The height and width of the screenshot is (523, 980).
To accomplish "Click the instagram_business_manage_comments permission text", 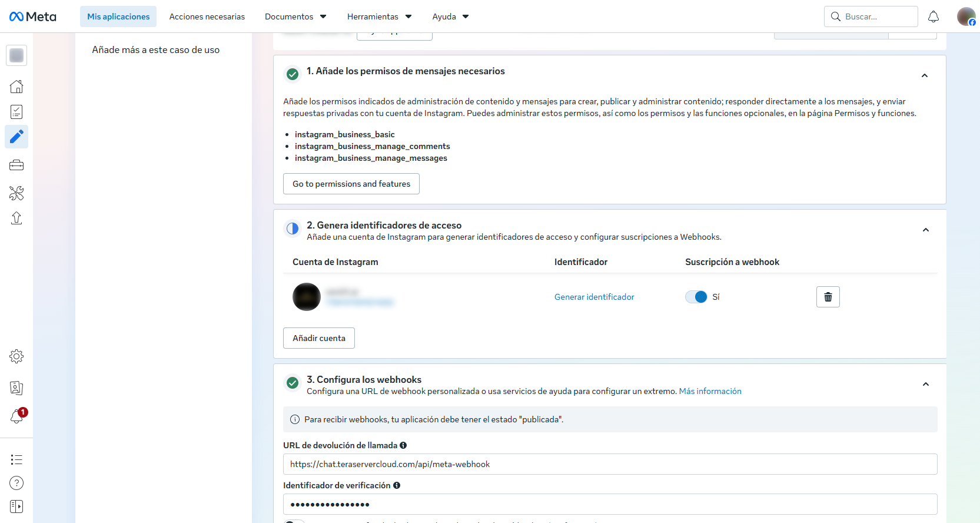I will tap(373, 146).
